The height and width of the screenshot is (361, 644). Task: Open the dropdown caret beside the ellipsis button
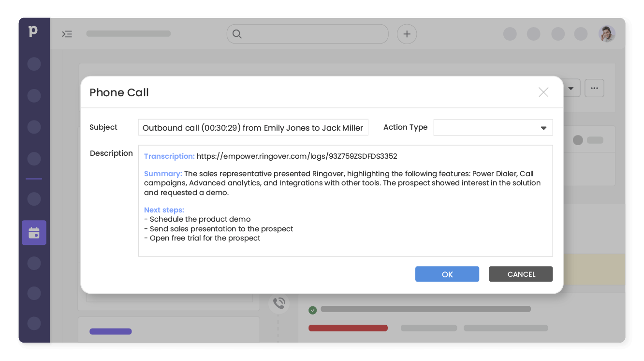pyautogui.click(x=571, y=89)
